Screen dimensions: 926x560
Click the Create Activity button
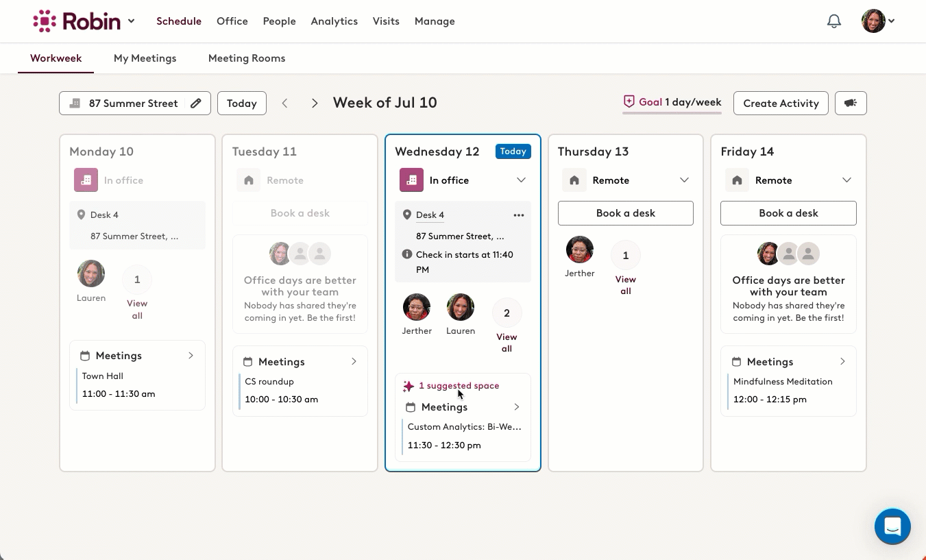tap(781, 104)
